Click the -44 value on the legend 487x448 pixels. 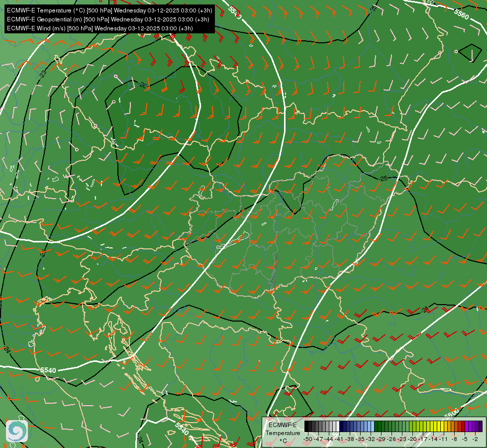coord(329,440)
